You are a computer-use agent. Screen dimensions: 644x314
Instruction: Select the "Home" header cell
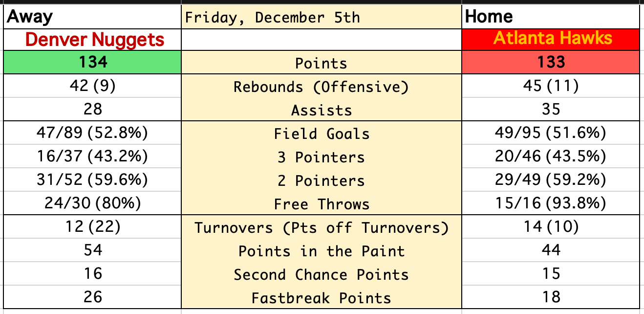click(x=550, y=18)
